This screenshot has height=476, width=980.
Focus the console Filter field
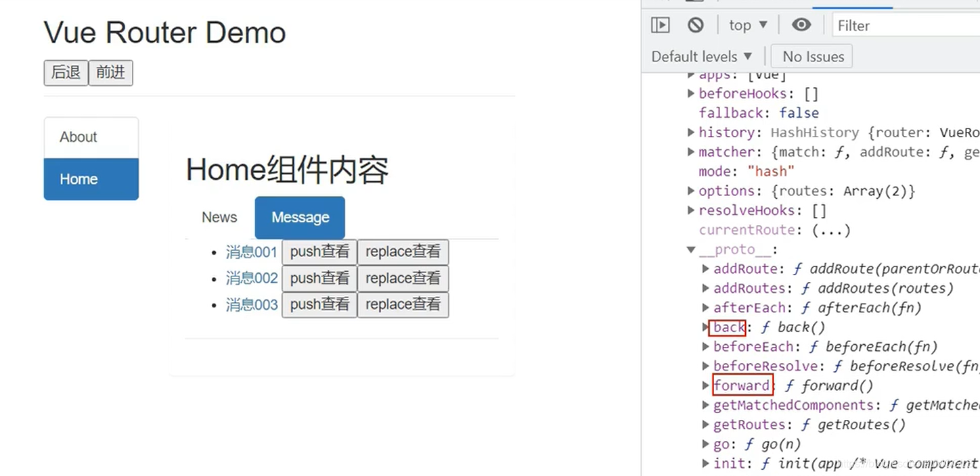pyautogui.click(x=906, y=25)
